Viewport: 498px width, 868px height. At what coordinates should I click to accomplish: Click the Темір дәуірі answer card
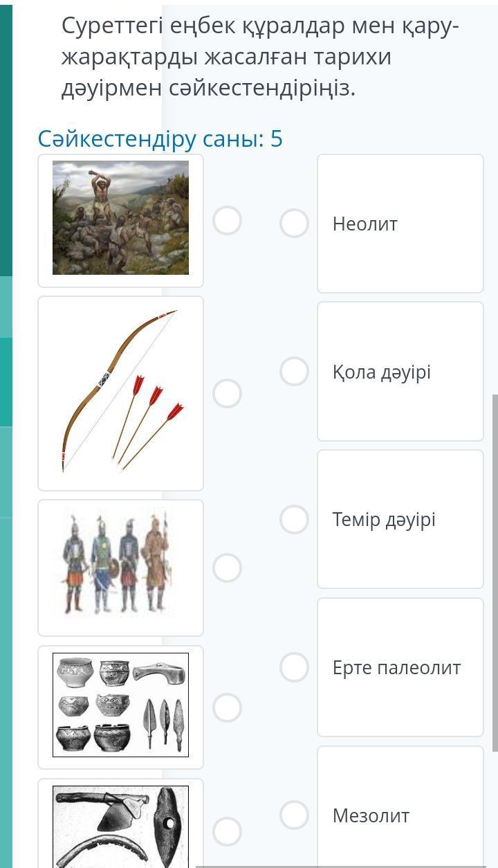pyautogui.click(x=400, y=519)
